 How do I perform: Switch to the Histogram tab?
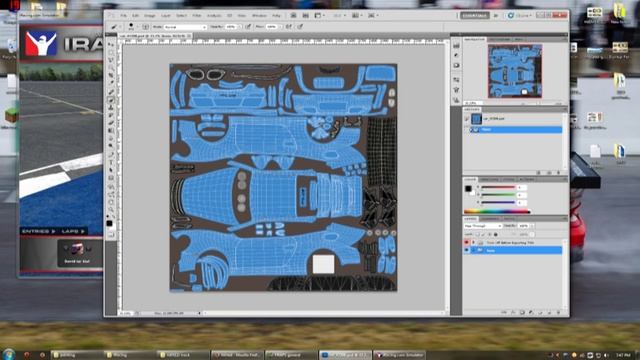pos(500,39)
